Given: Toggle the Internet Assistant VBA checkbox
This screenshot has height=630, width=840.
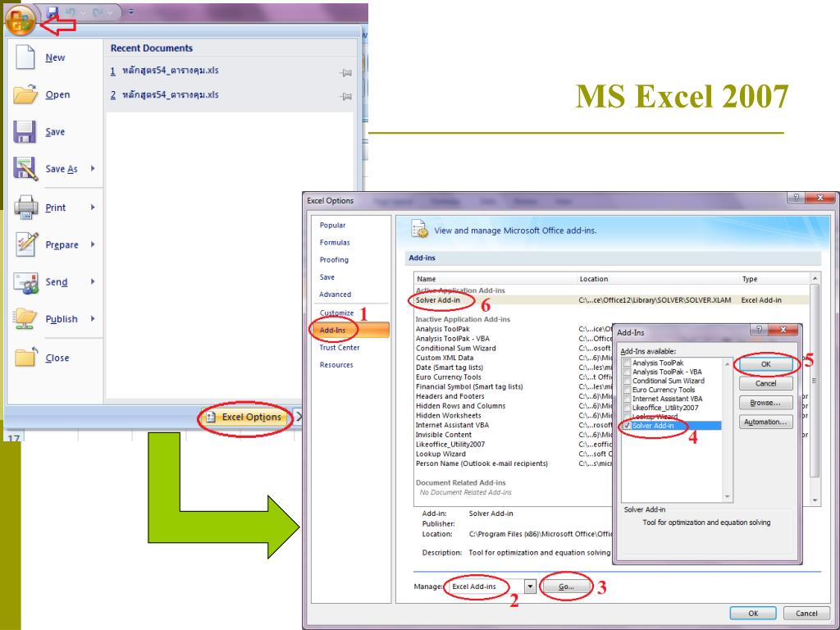Looking at the screenshot, I should tap(626, 399).
